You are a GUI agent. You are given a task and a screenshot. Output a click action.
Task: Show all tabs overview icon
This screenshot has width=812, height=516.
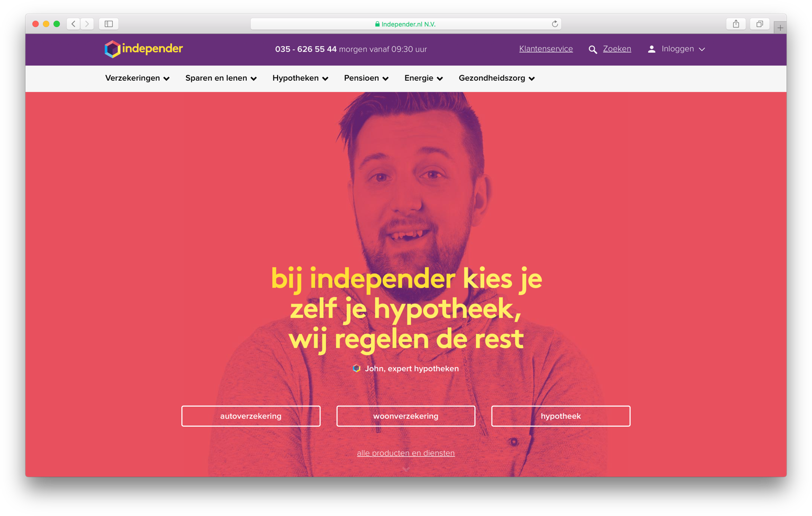(x=760, y=24)
